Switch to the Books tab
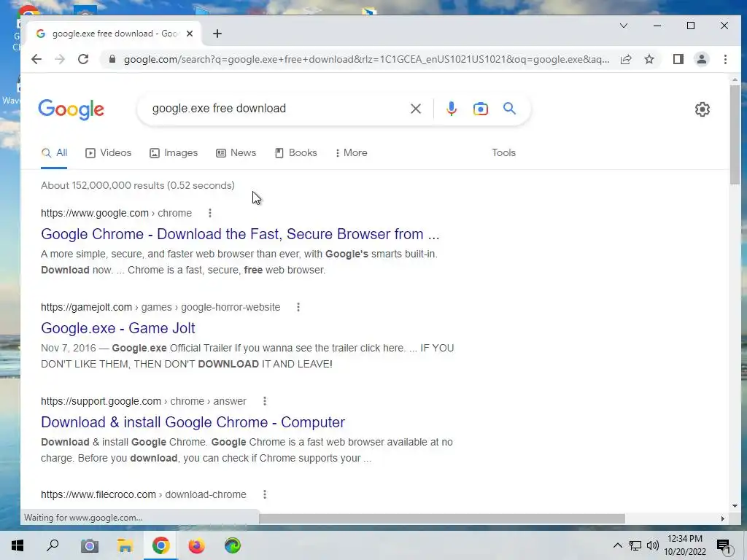 [296, 153]
